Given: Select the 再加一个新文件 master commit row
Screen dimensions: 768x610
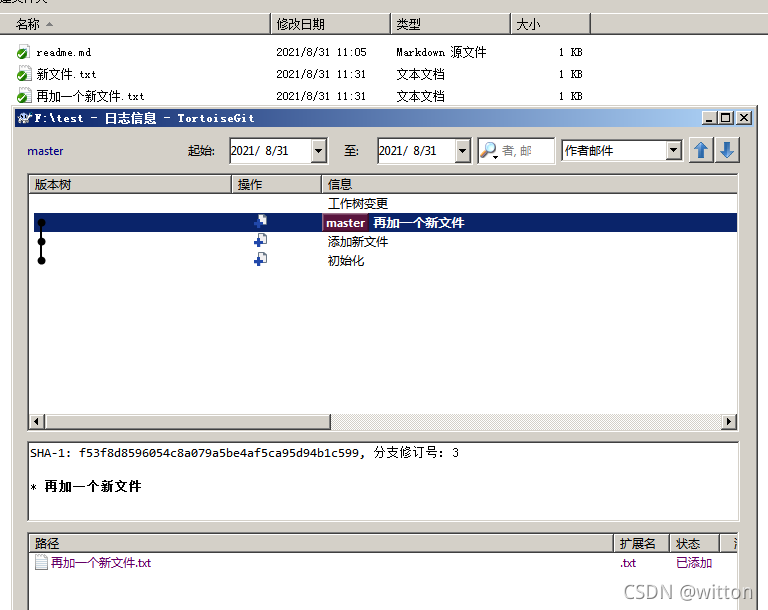Looking at the screenshot, I should (x=385, y=223).
